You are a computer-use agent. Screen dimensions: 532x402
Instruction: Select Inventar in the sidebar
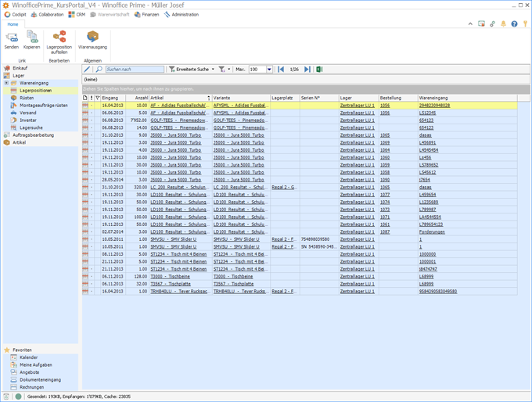28,120
